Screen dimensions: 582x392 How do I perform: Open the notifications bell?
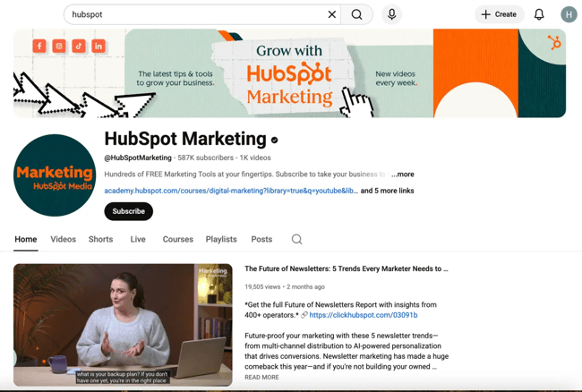539,14
